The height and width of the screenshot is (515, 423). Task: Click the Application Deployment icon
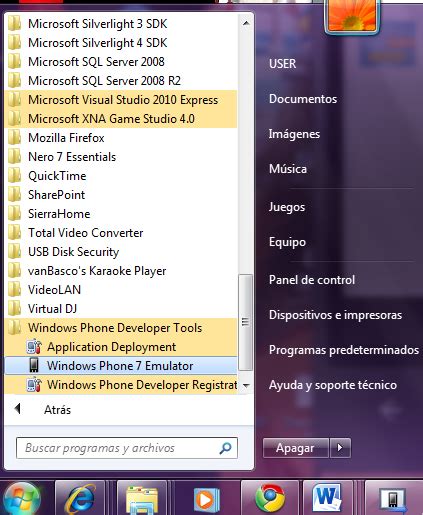[x=34, y=347]
